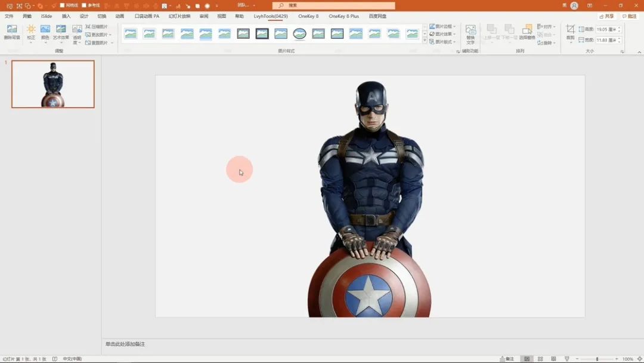Open the Insert (插入) tab
Image resolution: width=644 pixels, height=363 pixels.
[66, 16]
